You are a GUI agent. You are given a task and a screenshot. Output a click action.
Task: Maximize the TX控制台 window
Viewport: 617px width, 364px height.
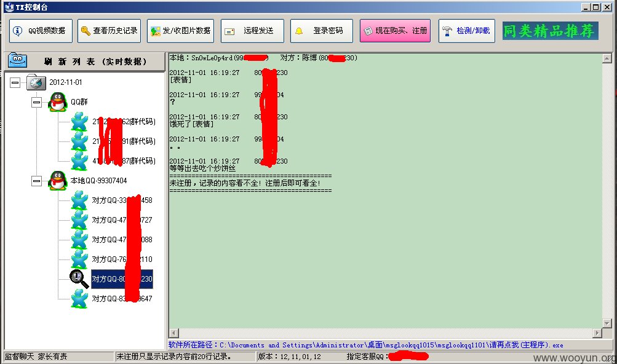coord(596,7)
